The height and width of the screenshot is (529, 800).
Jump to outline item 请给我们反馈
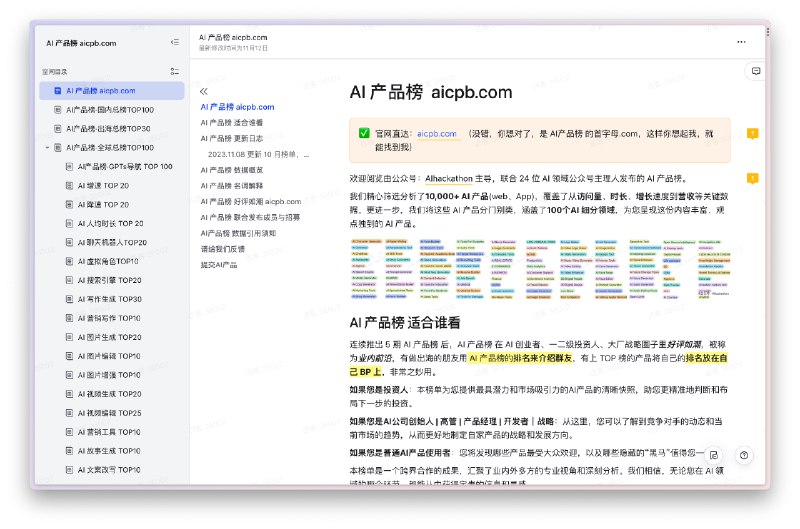[222, 249]
